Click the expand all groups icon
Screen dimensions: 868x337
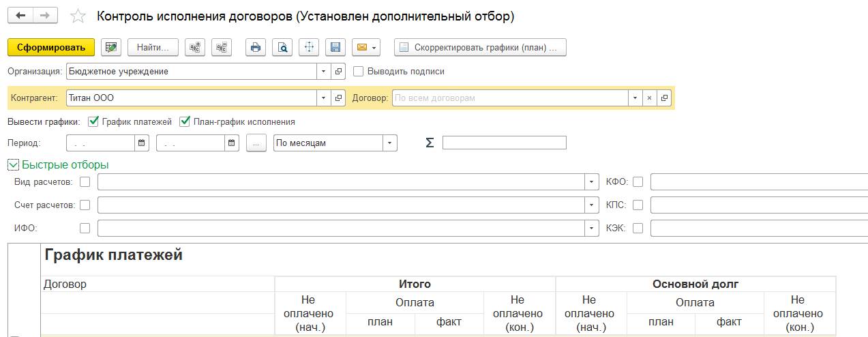click(196, 47)
